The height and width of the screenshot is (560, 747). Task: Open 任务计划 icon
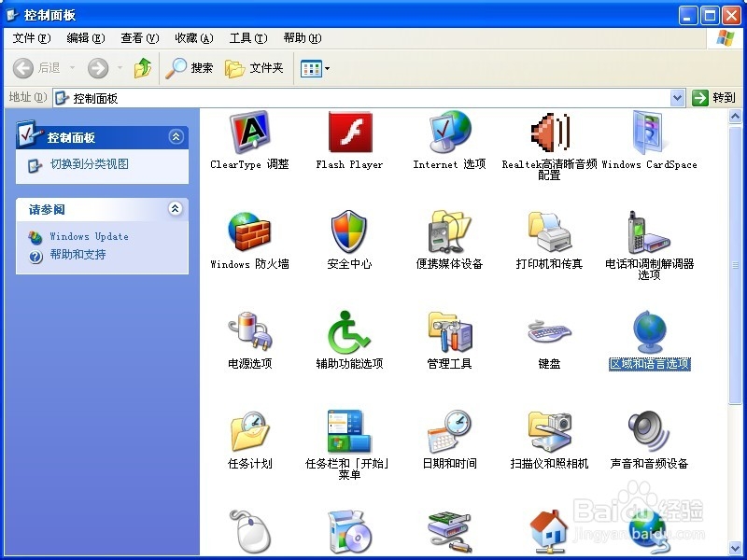point(249,431)
